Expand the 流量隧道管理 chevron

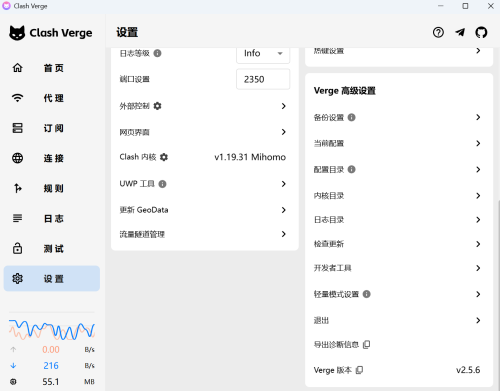[283, 234]
